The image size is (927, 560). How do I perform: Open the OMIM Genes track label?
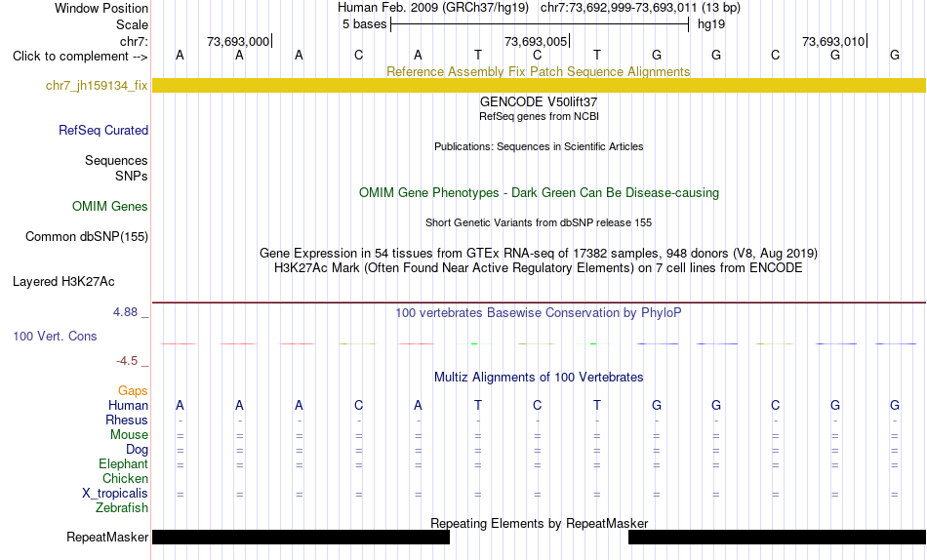click(x=110, y=207)
